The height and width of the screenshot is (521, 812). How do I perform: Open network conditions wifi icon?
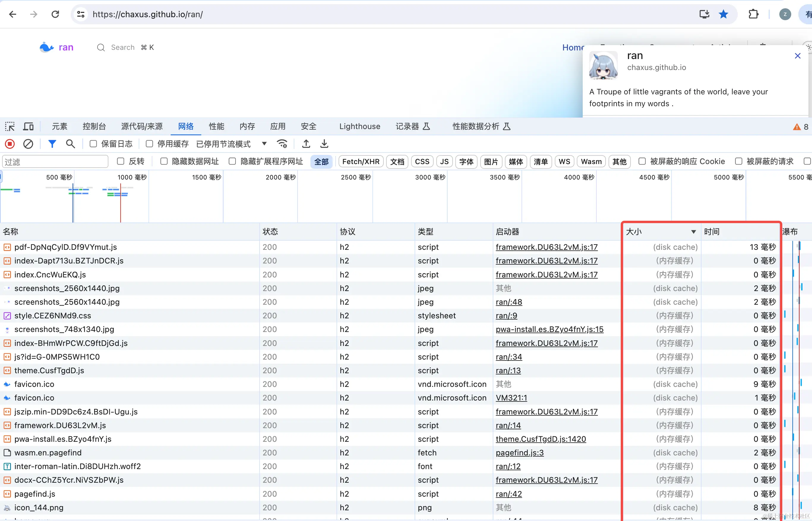tap(282, 144)
